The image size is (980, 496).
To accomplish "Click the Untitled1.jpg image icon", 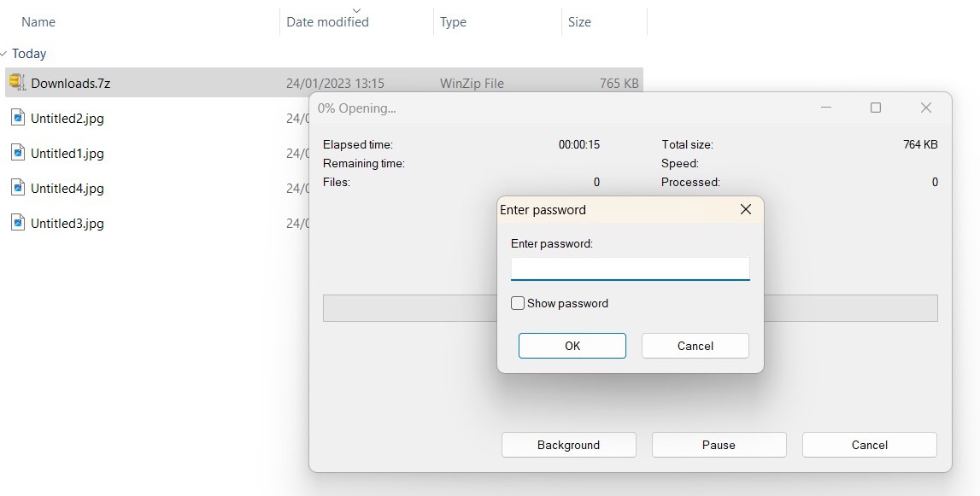I will point(17,153).
